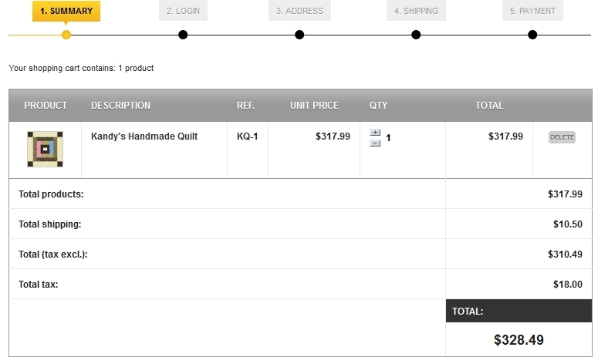Image resolution: width=598 pixels, height=364 pixels.
Task: Click the Shipping step progress dot
Action: click(x=416, y=35)
